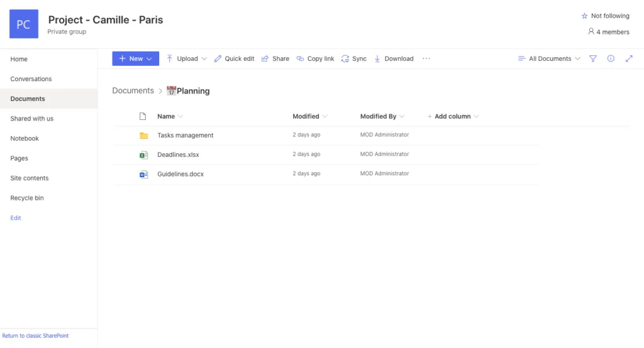Image resolution: width=644 pixels, height=348 pixels.
Task: Click MOD Administrator in Tasks management row
Action: pyautogui.click(x=384, y=134)
